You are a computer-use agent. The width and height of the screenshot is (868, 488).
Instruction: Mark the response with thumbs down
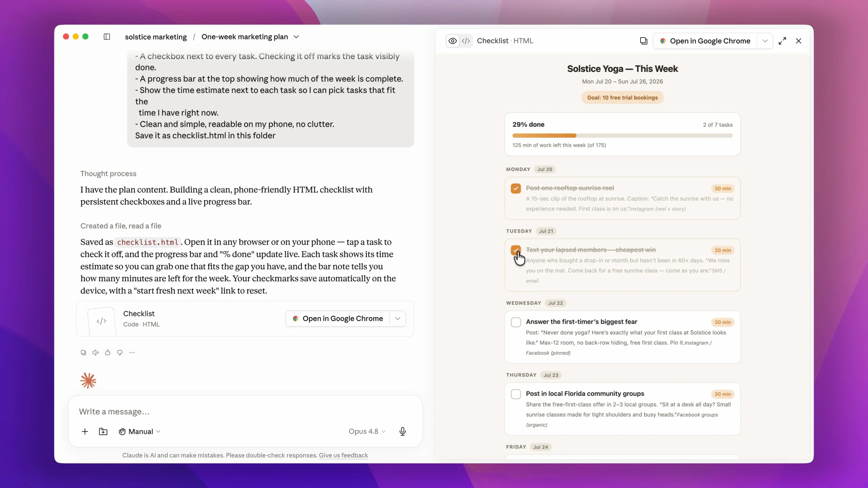[x=120, y=352]
